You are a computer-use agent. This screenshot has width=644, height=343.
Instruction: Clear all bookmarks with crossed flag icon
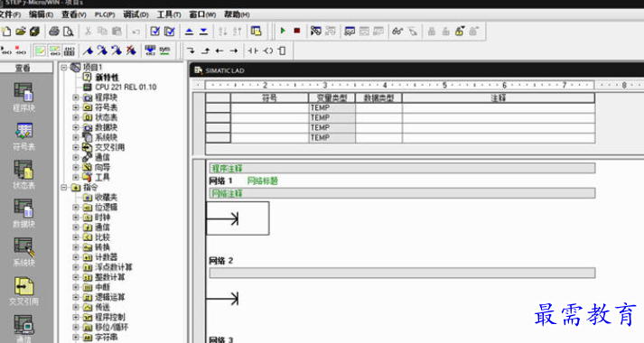point(131,51)
